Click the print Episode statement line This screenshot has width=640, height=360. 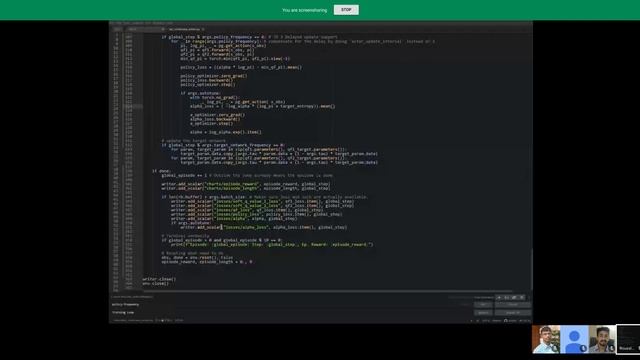272,244
